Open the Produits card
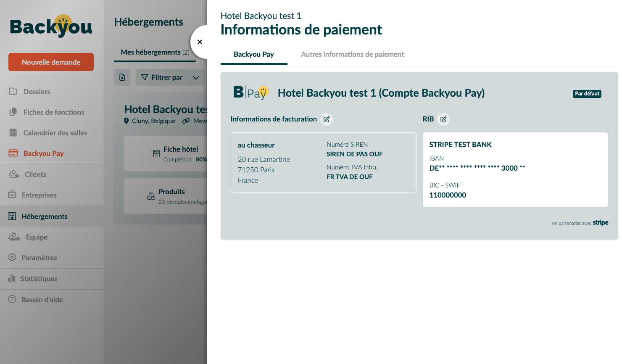 point(166,196)
